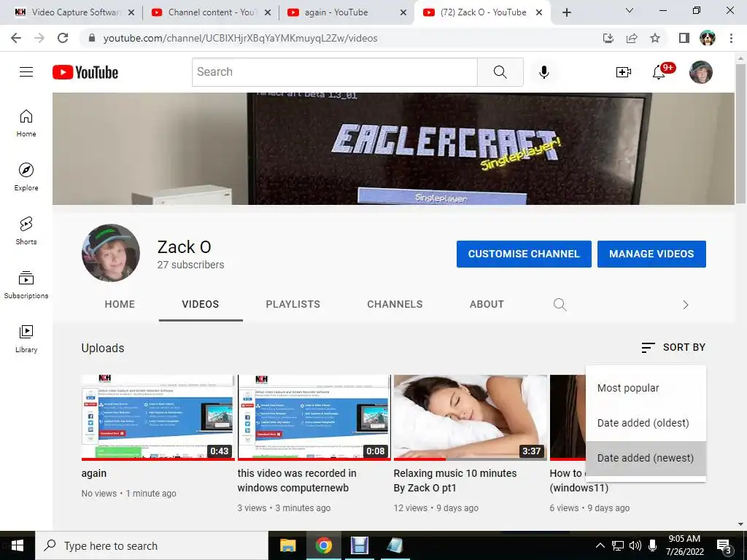Open the account avatar menu in the YouTube header
Viewport: 747px width, 560px height.
700,72
